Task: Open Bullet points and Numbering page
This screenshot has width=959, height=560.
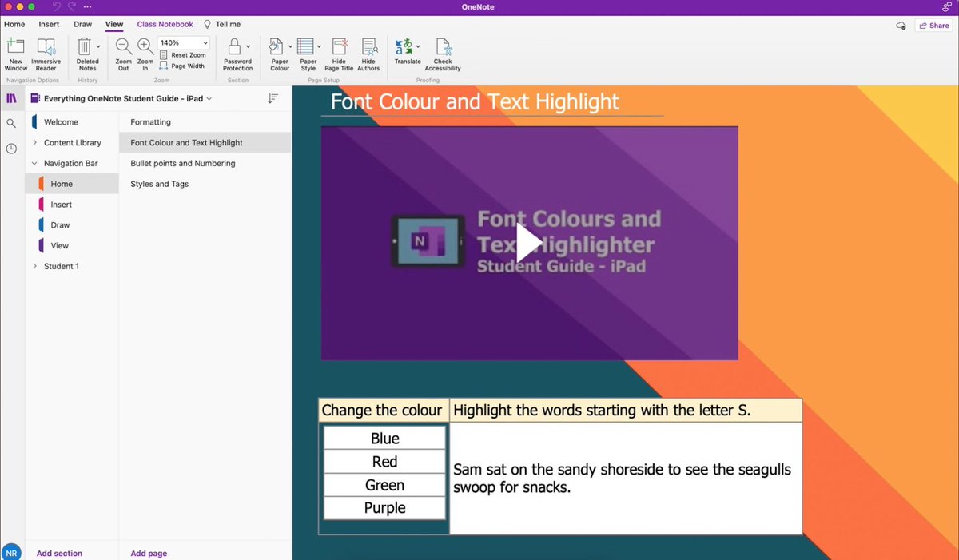Action: [x=205, y=163]
